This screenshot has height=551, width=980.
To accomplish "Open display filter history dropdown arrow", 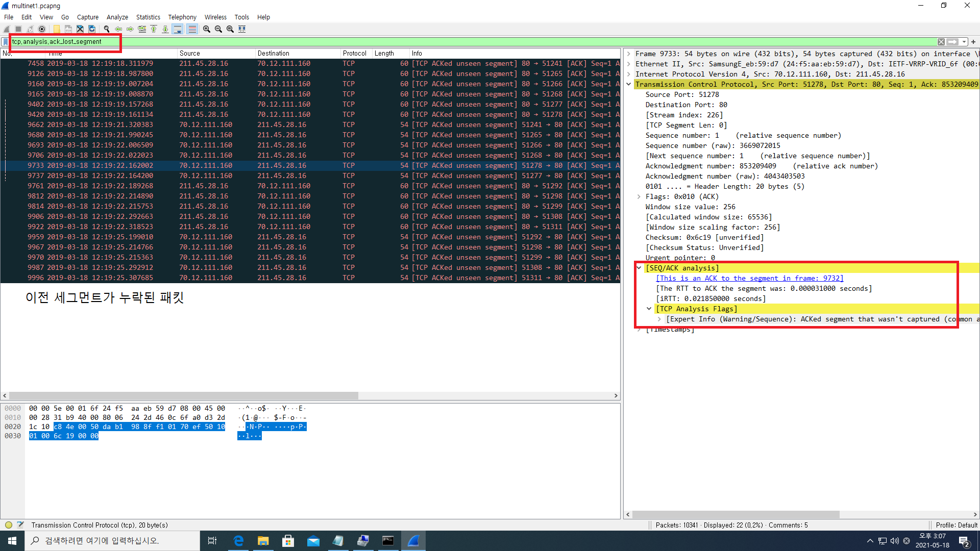I will (964, 42).
